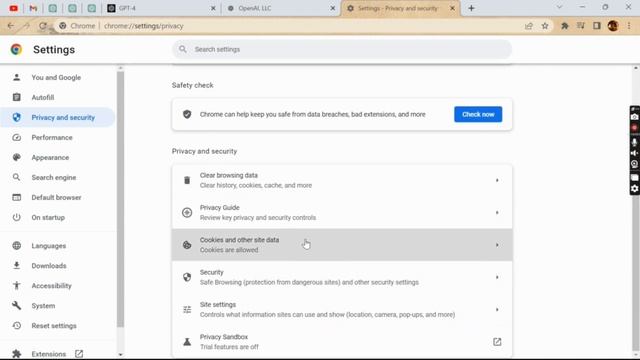Click the Check now button

tap(478, 114)
